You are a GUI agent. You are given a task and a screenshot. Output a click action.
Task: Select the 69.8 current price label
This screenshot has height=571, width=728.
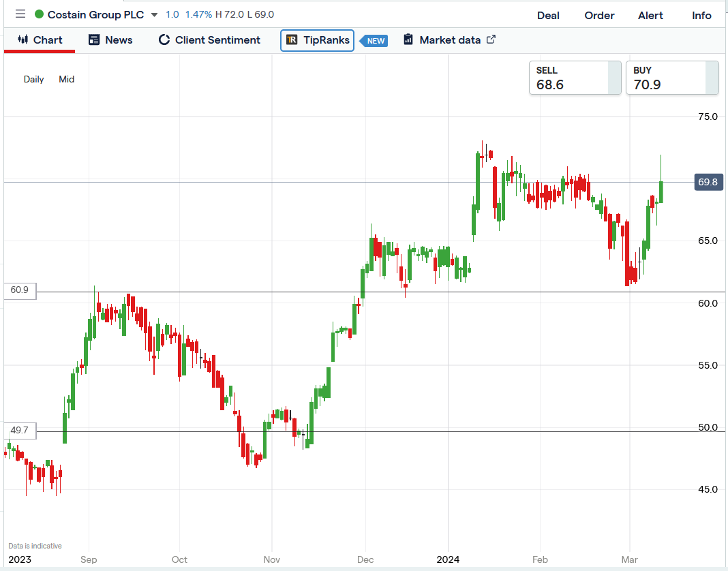(x=708, y=182)
